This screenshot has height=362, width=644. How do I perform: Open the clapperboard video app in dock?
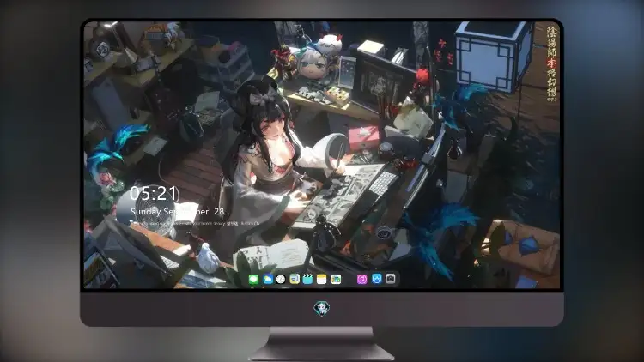point(307,279)
